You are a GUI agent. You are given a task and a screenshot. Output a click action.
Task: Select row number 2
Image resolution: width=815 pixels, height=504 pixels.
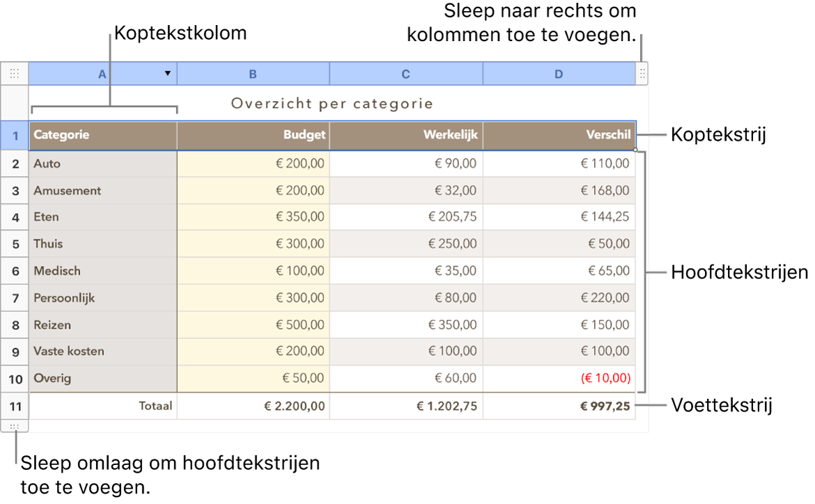15,163
